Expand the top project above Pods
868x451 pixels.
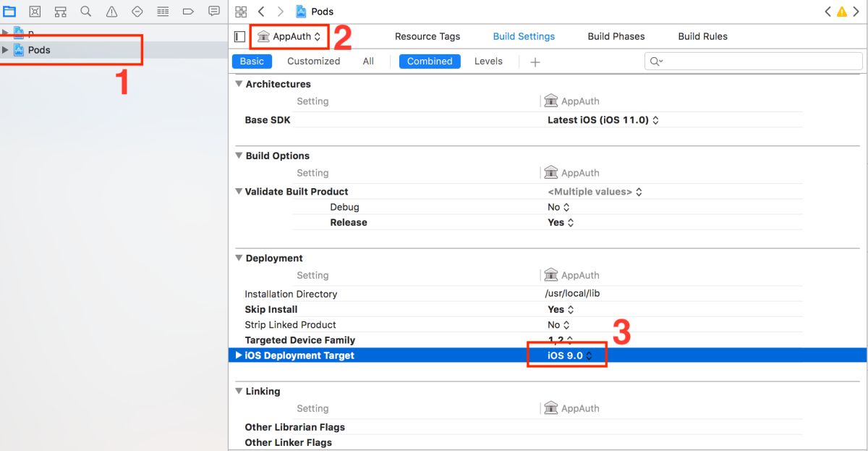click(6, 33)
